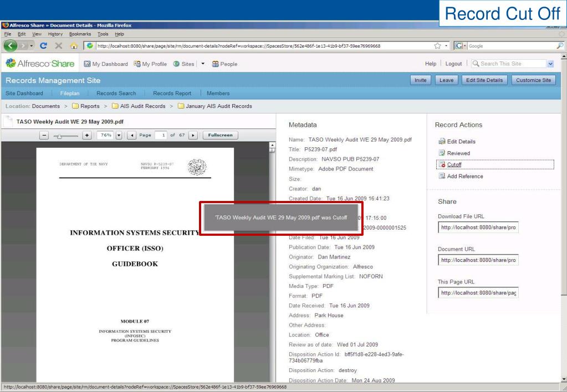Open the home page icon
Viewport: 567px width, 392px height.
click(74, 46)
